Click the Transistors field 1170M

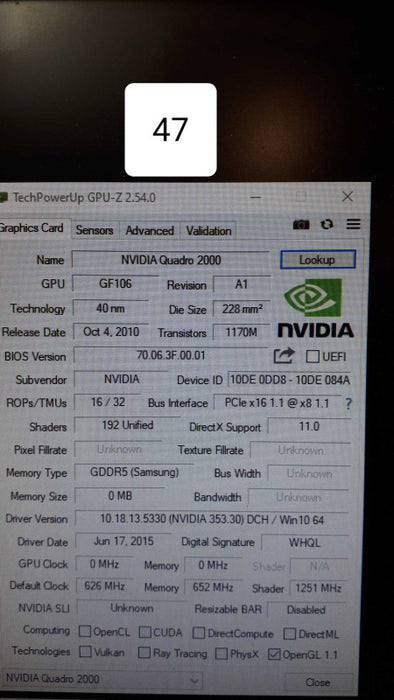tap(241, 332)
